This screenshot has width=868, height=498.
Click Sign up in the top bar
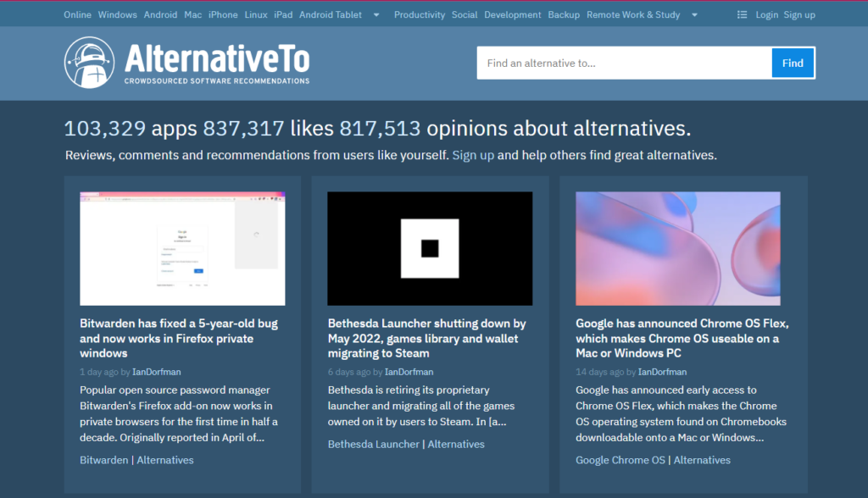(x=798, y=14)
